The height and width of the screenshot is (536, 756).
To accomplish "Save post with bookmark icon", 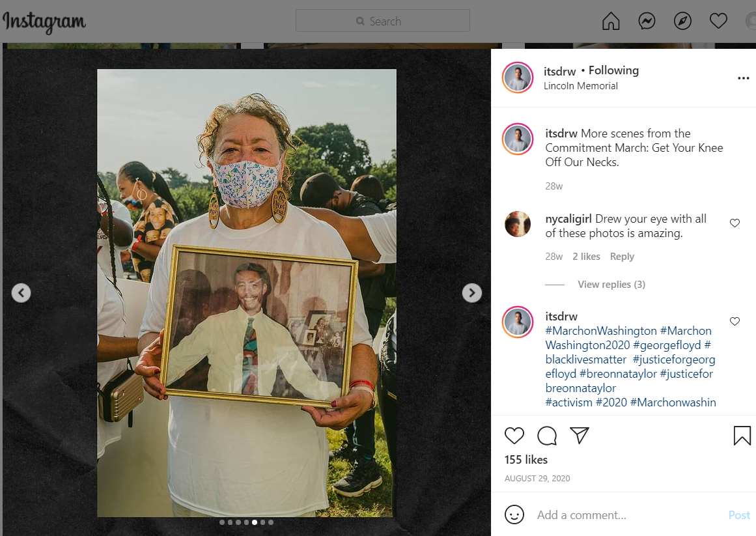I will 742,436.
